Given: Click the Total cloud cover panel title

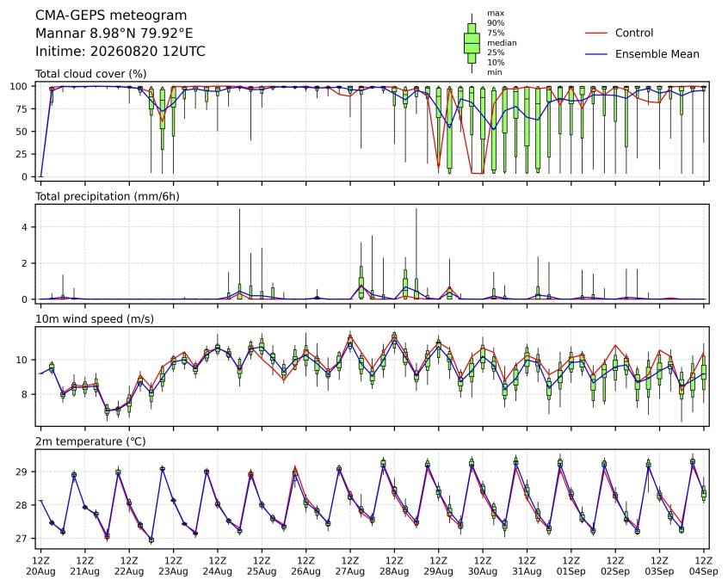Looking at the screenshot, I should (x=91, y=74).
